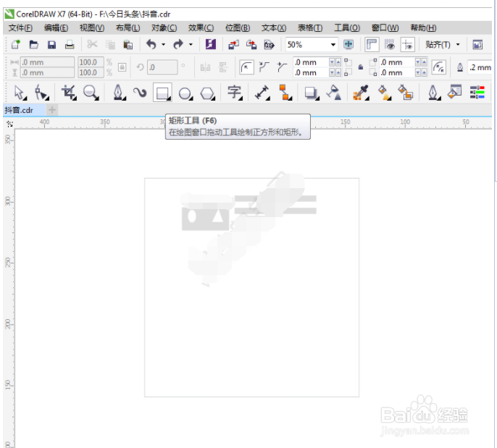Viewport: 497px width, 448px height.
Task: Click the rotation angle input field
Action: 162,67
